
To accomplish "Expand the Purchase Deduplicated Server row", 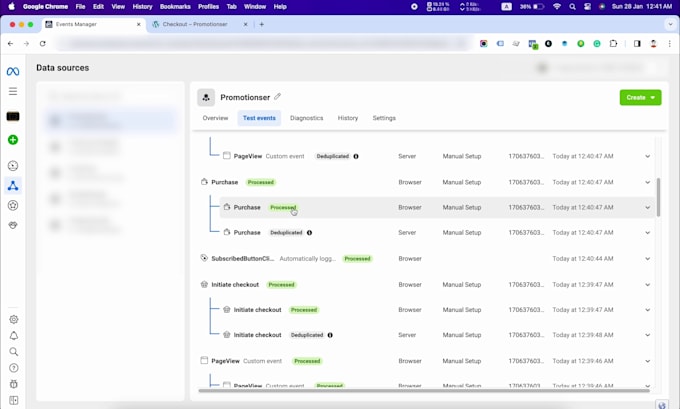I will [x=647, y=232].
